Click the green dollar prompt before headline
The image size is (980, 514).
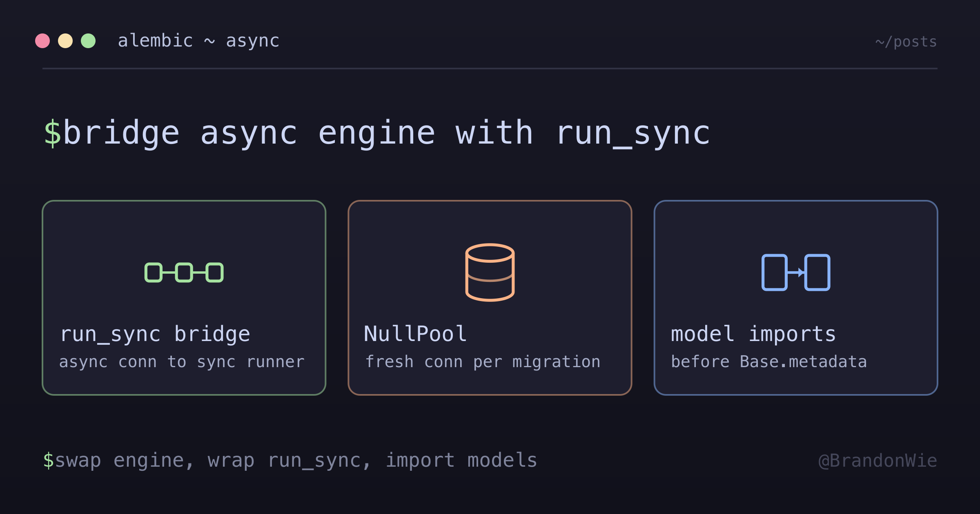point(53,133)
